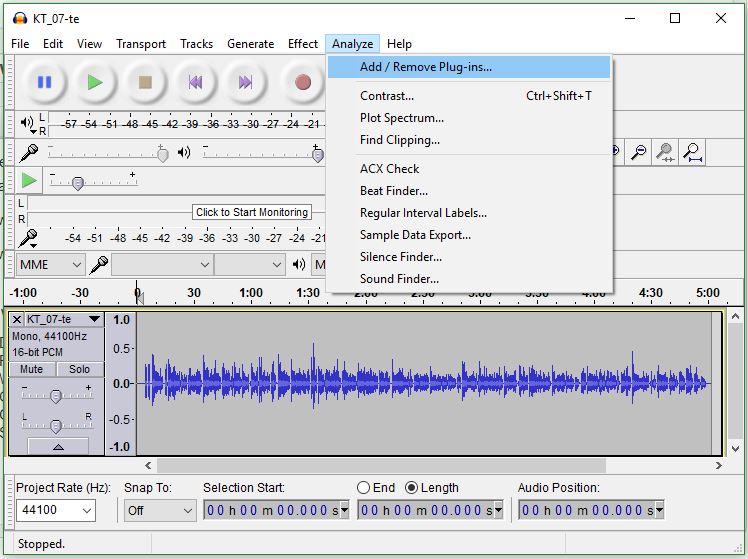
Task: Click the Fit Project zoom icon
Action: (x=692, y=152)
